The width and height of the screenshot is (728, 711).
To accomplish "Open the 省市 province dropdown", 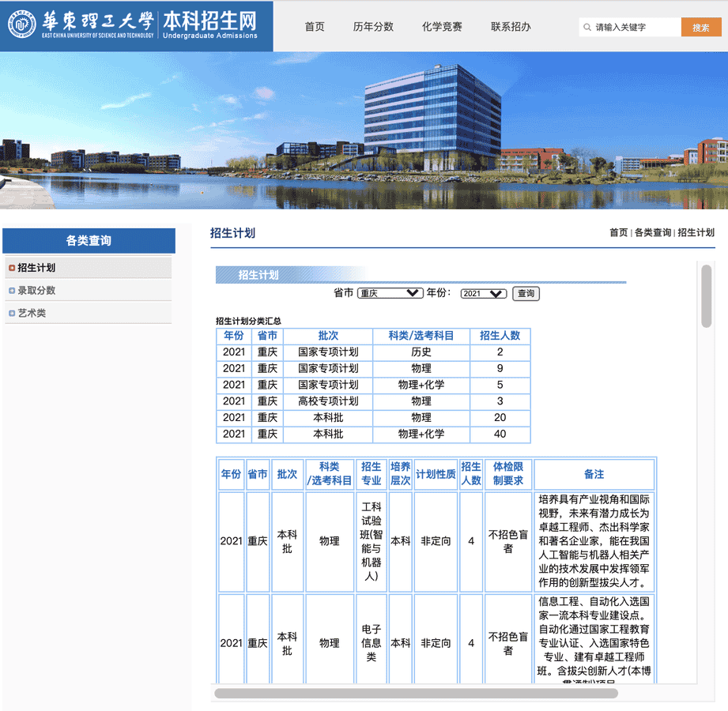I will [x=390, y=293].
